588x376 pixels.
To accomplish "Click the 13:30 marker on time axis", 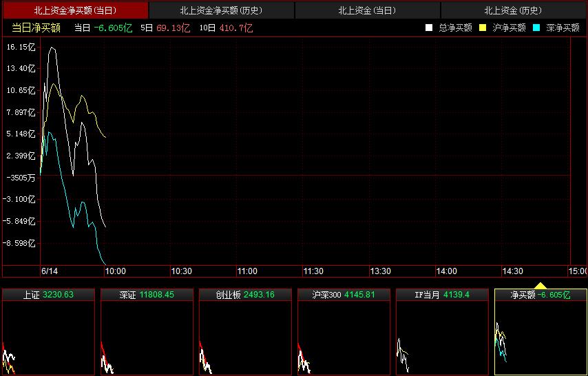I will click(380, 271).
